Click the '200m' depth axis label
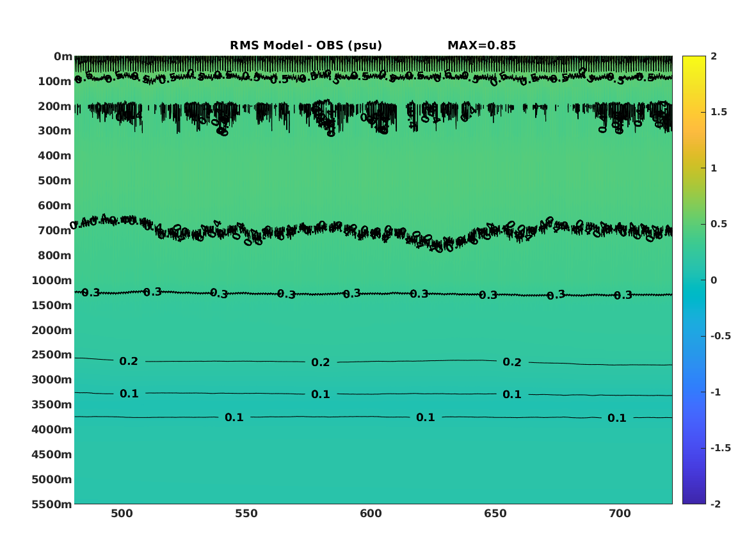 (x=55, y=106)
